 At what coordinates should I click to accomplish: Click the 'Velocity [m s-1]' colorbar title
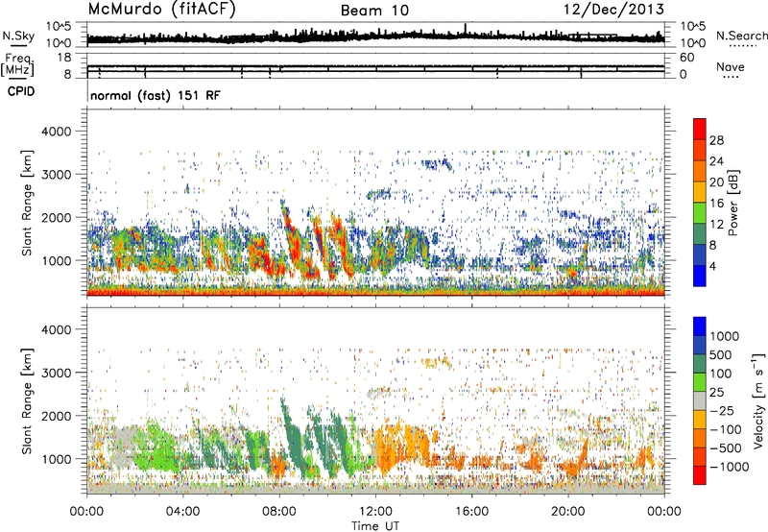tap(758, 400)
